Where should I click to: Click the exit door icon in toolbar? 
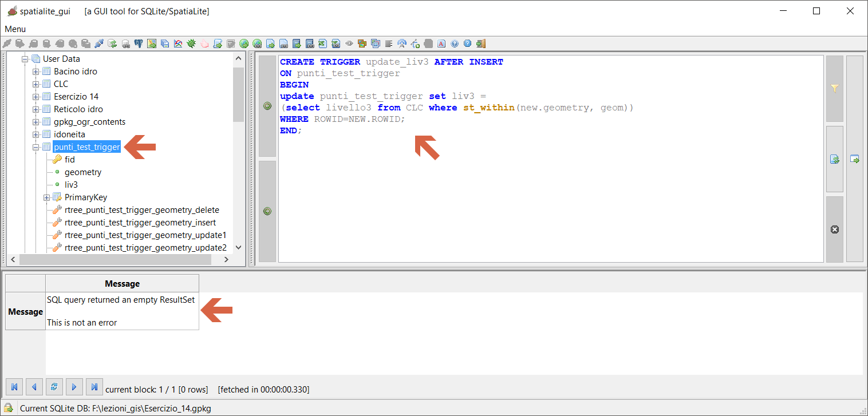(481, 43)
